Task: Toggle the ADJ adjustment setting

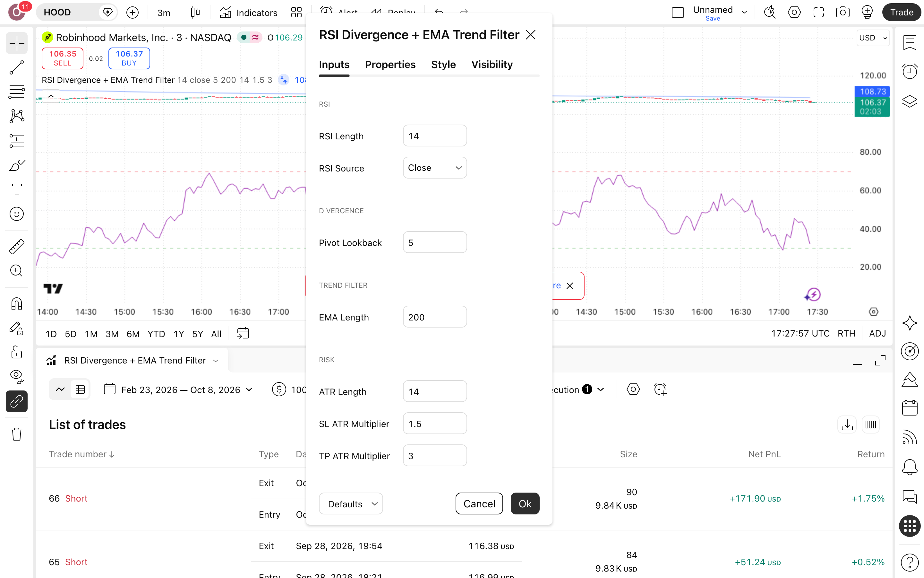Action: pos(877,334)
